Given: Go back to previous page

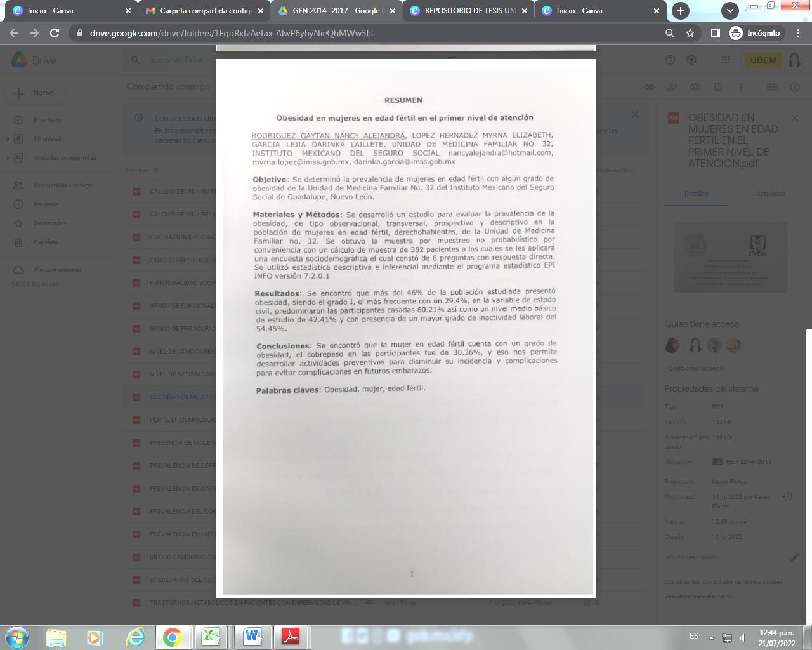Looking at the screenshot, I should click(14, 33).
